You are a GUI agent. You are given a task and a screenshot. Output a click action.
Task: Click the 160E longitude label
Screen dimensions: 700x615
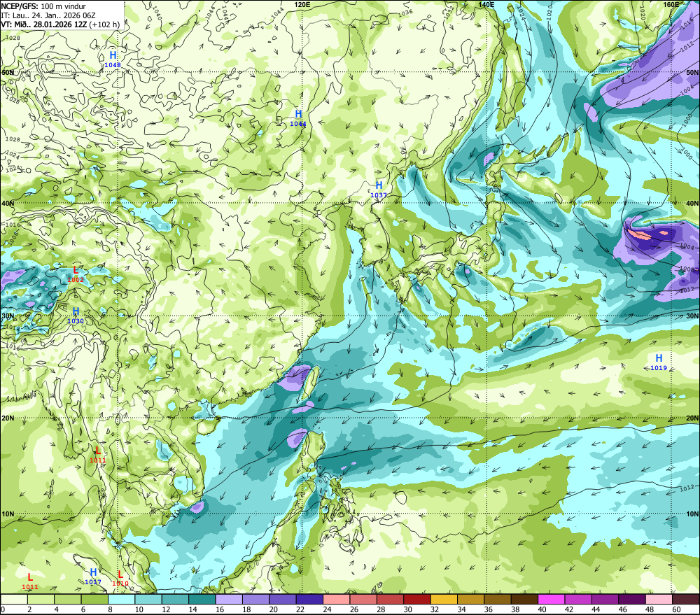pos(671,4)
